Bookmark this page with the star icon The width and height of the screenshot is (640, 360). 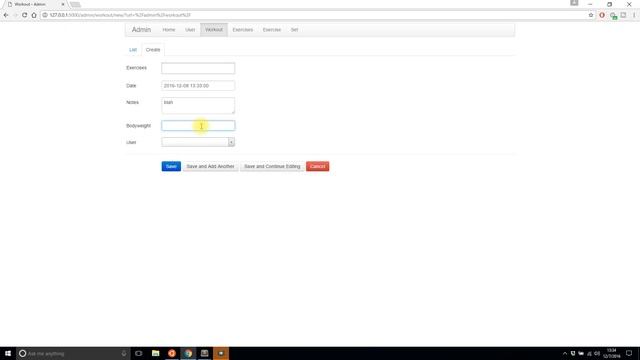click(x=591, y=15)
